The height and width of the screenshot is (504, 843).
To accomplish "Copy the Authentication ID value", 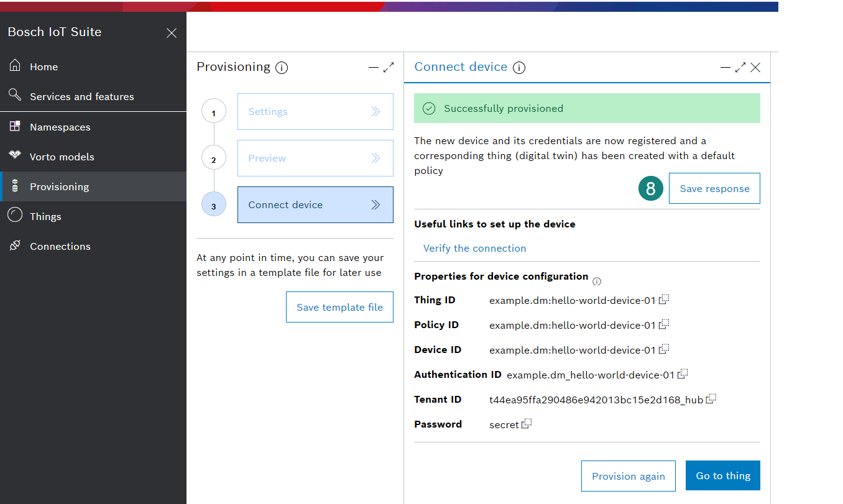I will pyautogui.click(x=683, y=373).
